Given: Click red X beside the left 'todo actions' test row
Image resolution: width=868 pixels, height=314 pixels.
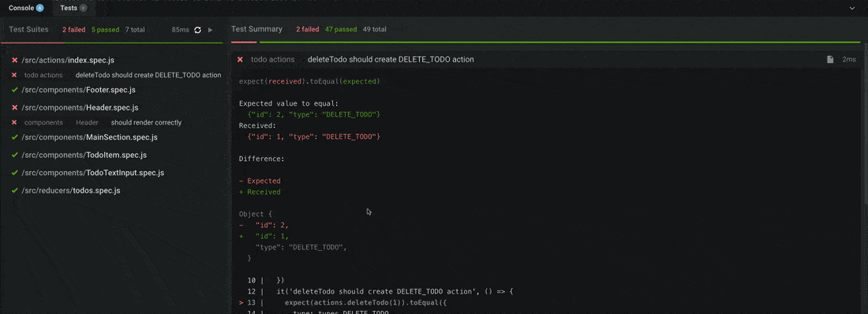Looking at the screenshot, I should coord(14,75).
